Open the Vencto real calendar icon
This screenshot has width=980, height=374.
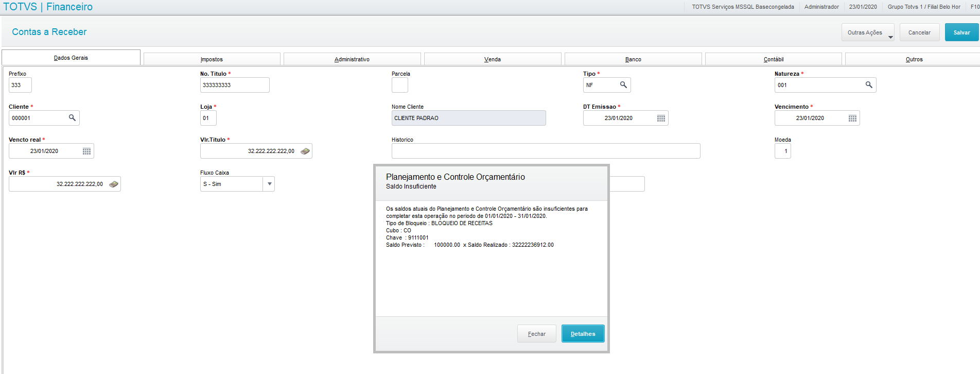coord(86,151)
